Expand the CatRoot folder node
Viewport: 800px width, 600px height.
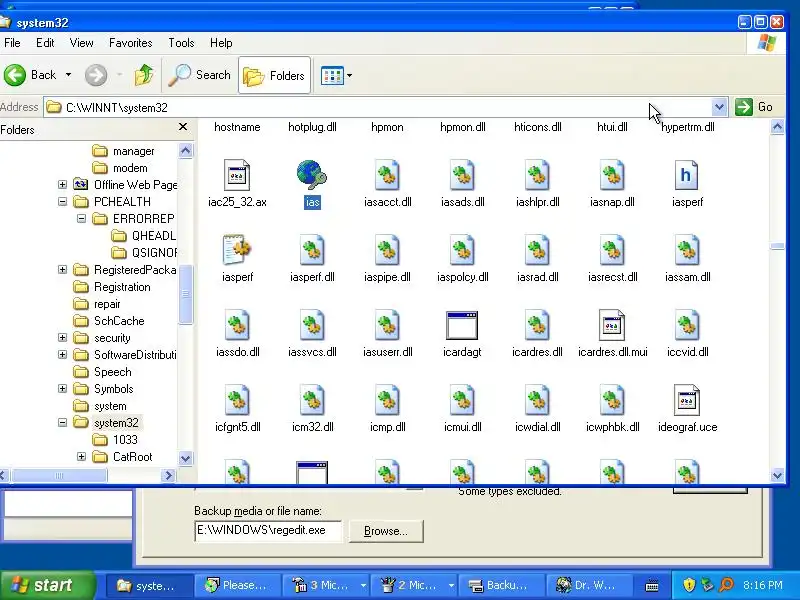(81, 457)
